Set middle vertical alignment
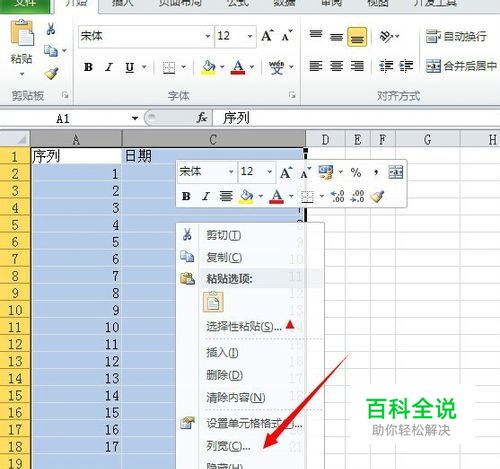Image resolution: width=500 pixels, height=469 pixels. pos(336,36)
